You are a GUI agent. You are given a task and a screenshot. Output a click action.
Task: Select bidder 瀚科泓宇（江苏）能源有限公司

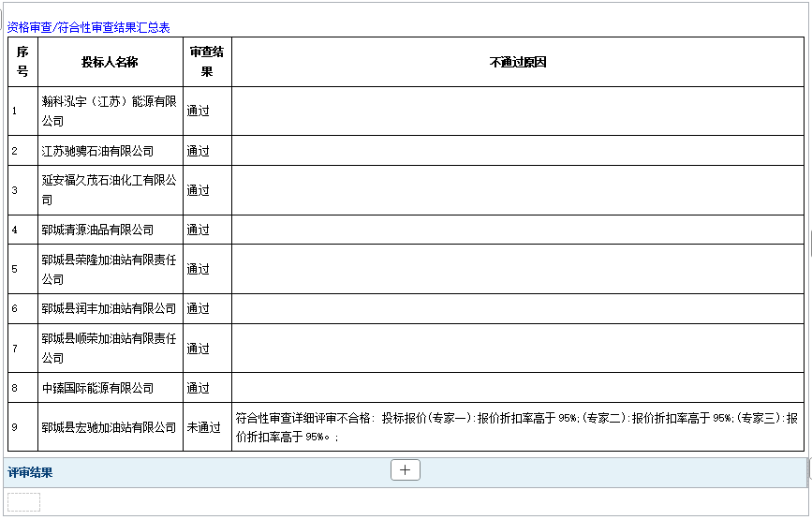(x=110, y=111)
